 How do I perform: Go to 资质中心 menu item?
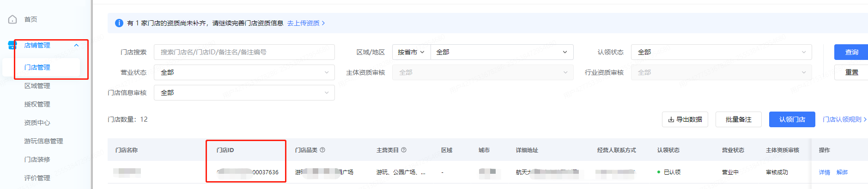tap(37, 123)
